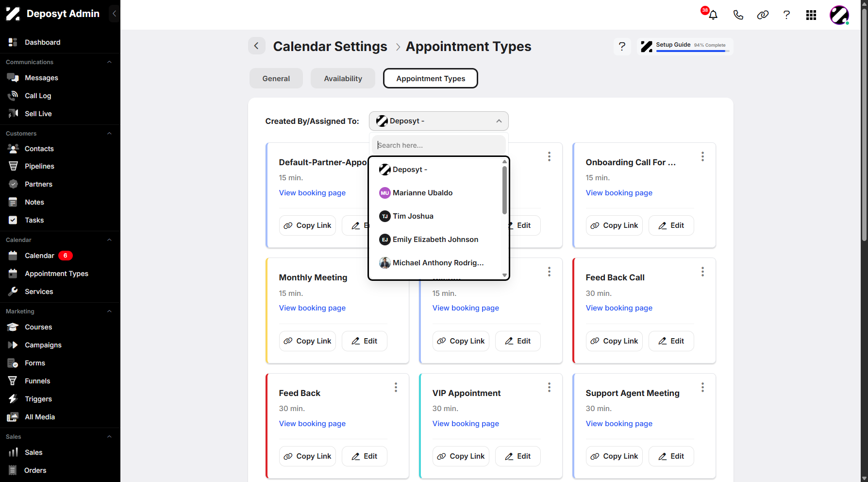Click the help button next to Setup Guide
868x482 pixels.
pyautogui.click(x=622, y=46)
